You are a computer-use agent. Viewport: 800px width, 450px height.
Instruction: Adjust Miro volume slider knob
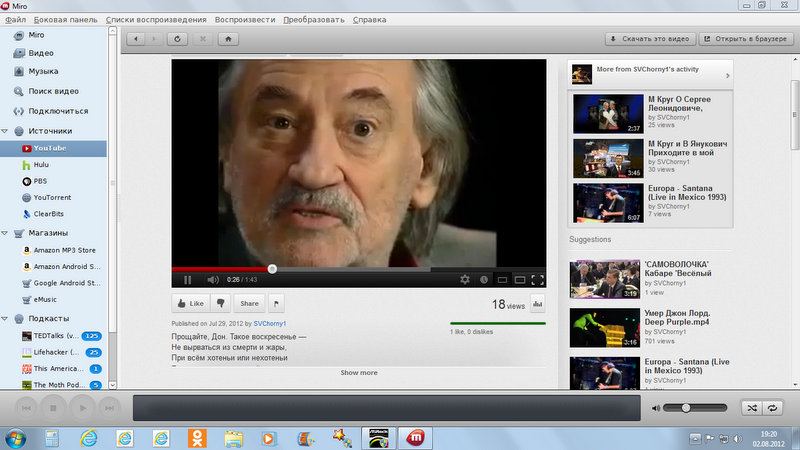[686, 408]
